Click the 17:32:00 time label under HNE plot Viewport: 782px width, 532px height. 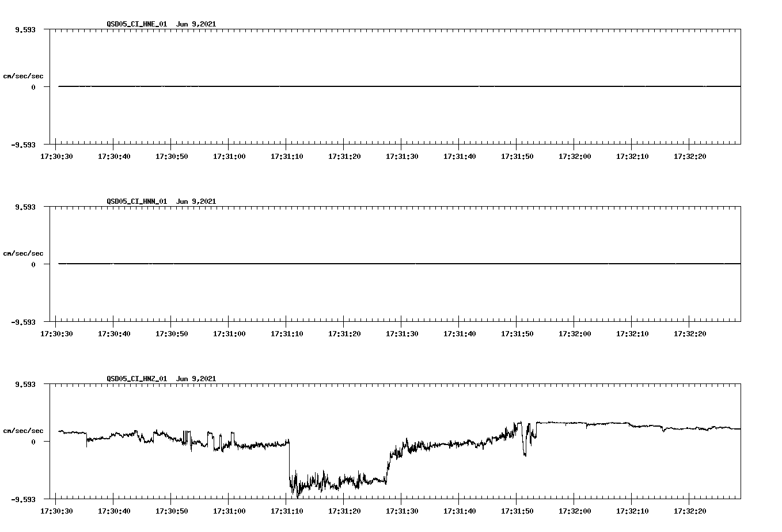point(575,157)
